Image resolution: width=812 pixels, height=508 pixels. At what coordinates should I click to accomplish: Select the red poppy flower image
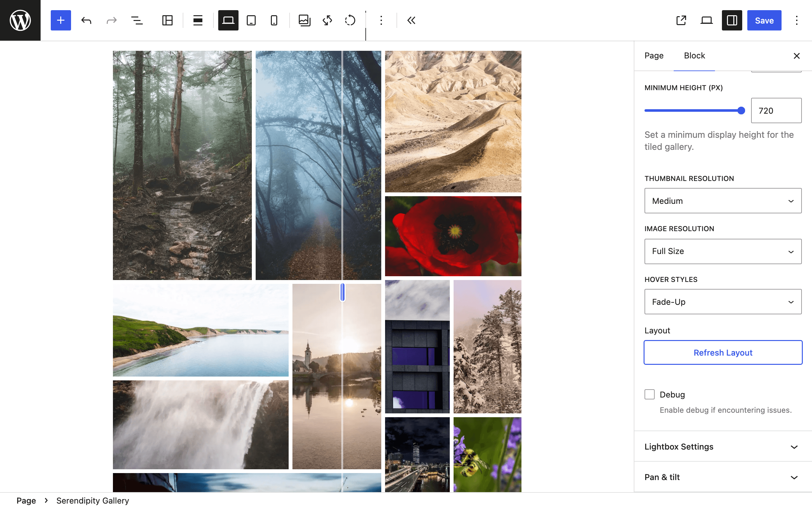click(x=453, y=236)
